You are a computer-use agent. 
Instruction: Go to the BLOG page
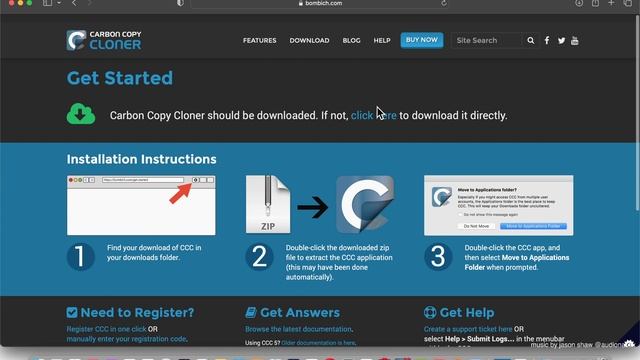[351, 40]
